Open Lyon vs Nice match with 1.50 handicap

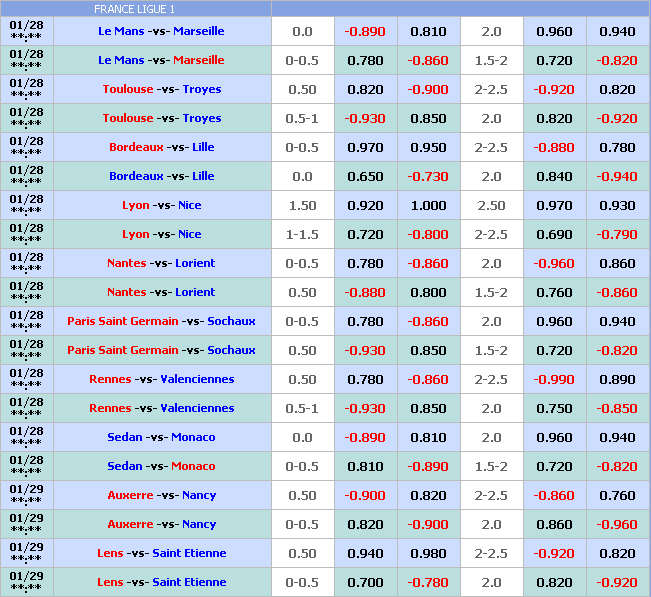pos(161,205)
